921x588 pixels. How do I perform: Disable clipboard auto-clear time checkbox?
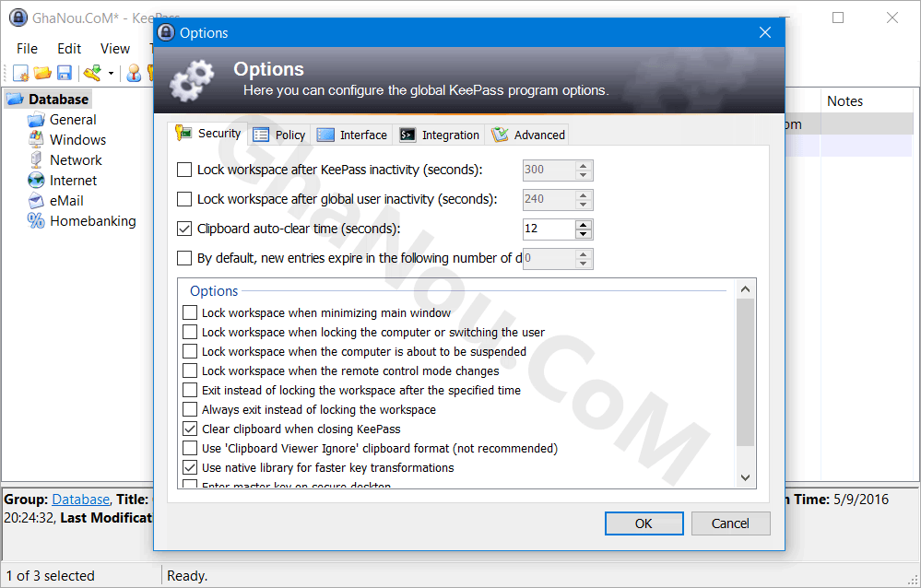(184, 229)
